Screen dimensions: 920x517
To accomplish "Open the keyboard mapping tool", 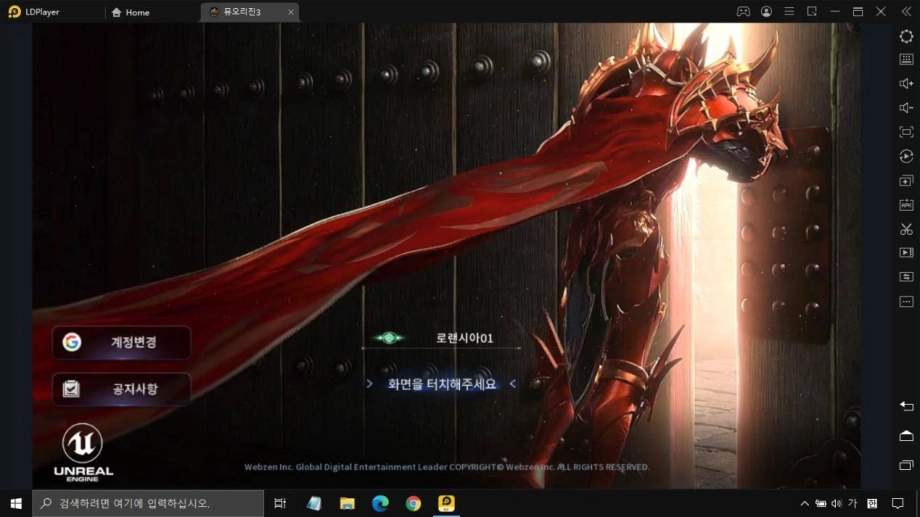I will pyautogui.click(x=906, y=59).
